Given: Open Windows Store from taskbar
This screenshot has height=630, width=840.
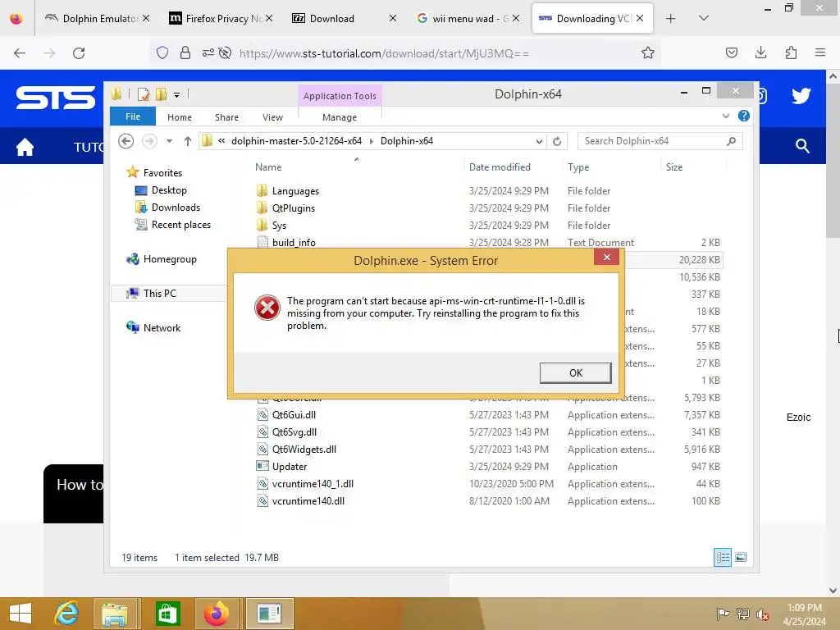Looking at the screenshot, I should [167, 614].
